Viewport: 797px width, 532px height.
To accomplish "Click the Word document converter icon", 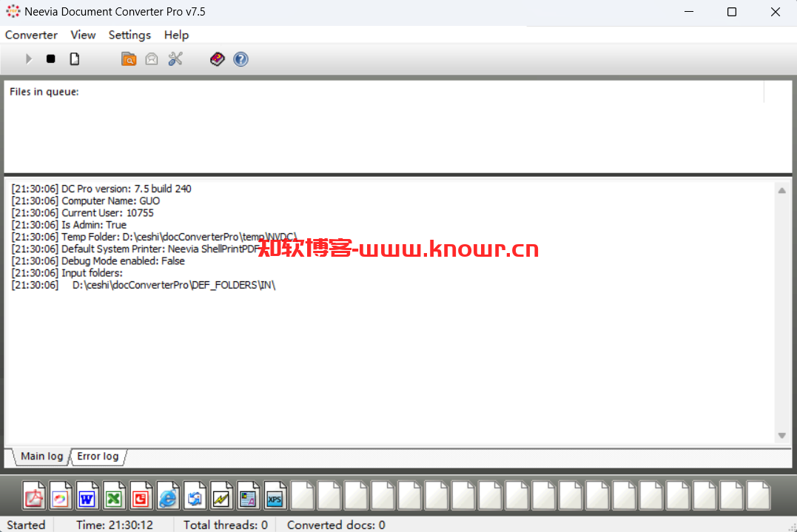I will click(87, 496).
